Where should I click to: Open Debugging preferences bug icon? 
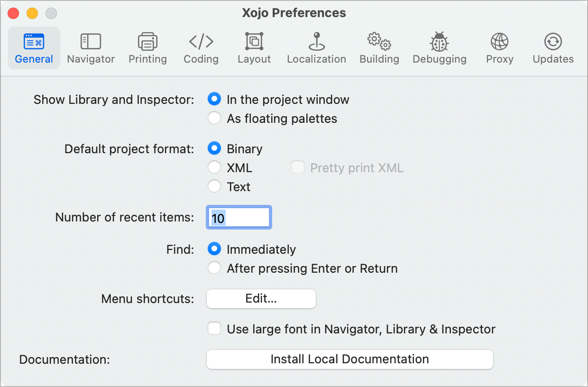point(440,42)
